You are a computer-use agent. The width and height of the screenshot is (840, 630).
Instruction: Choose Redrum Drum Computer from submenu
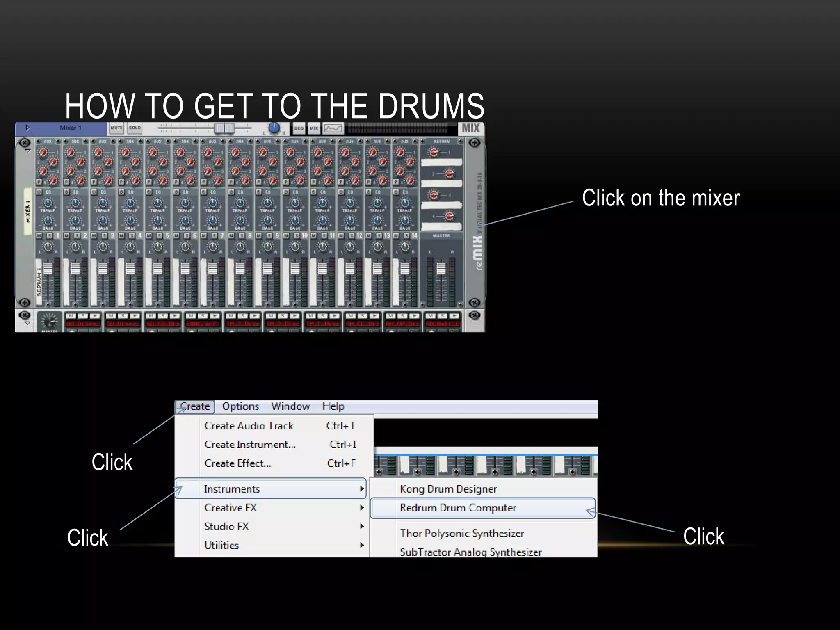point(483,508)
